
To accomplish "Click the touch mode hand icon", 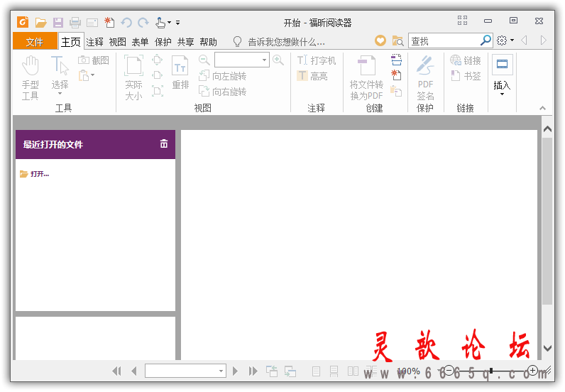I will (160, 23).
